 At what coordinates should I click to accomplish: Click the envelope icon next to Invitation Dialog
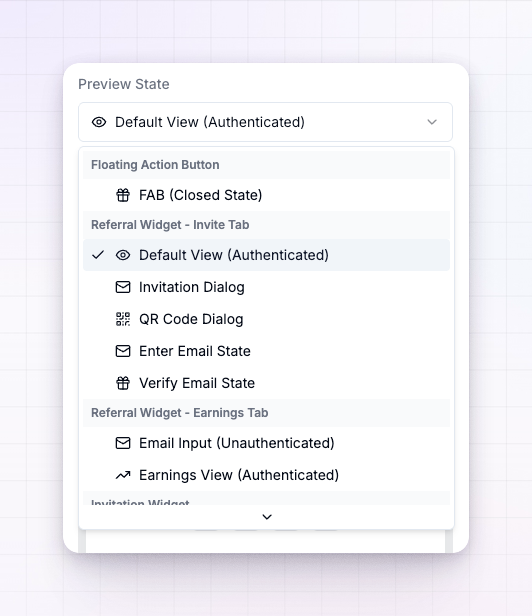coord(123,287)
